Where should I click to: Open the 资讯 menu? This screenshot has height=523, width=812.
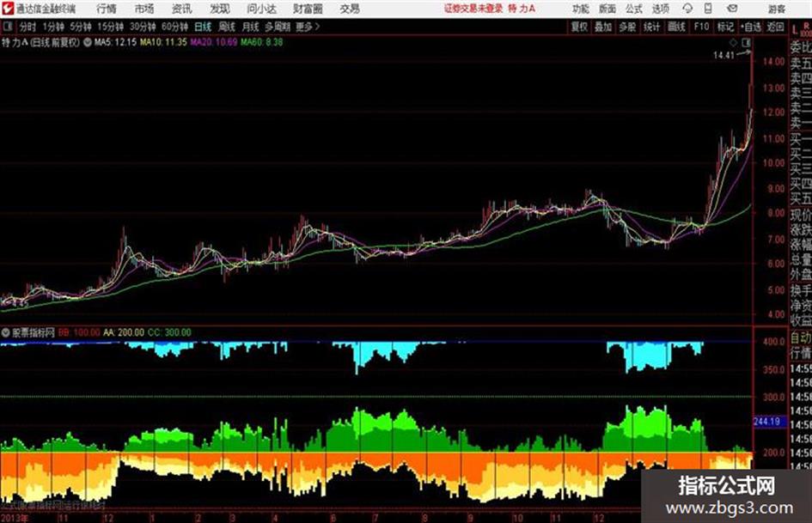(181, 9)
